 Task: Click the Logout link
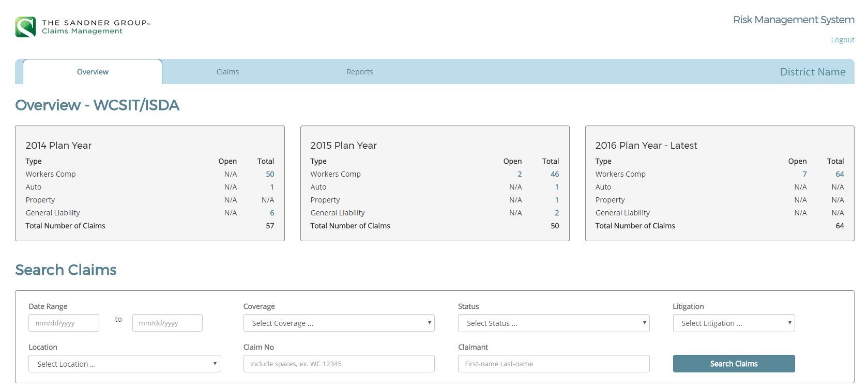point(842,40)
